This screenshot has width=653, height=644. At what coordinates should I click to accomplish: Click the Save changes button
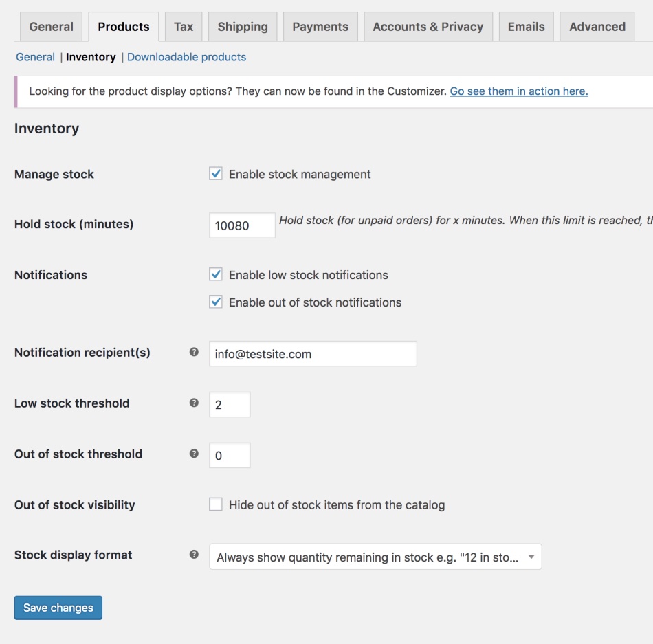tap(58, 608)
